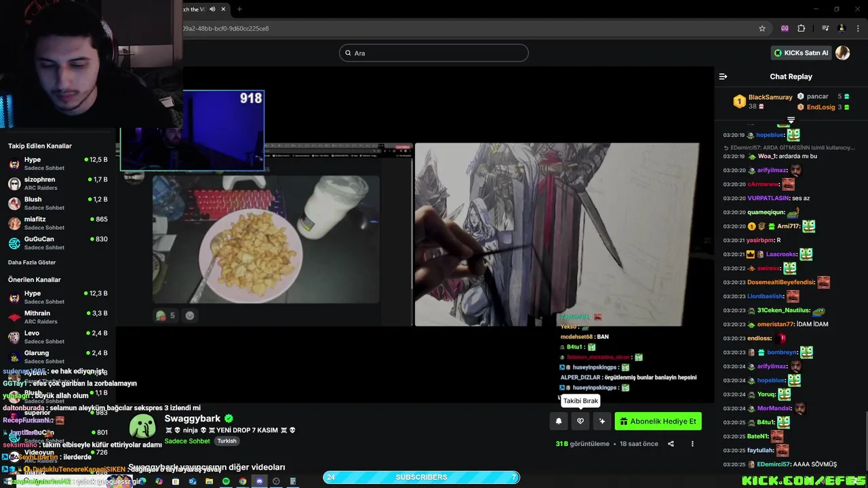Open Mithrain in Önerilen Kanallar
Image resolution: width=868 pixels, height=488 pixels.
pyautogui.click(x=58, y=317)
